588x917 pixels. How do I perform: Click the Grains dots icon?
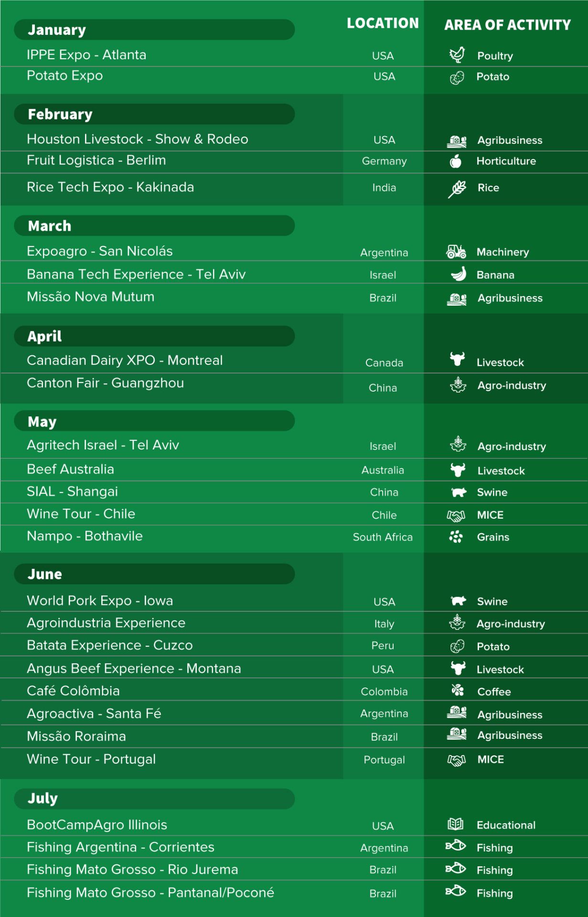[456, 537]
